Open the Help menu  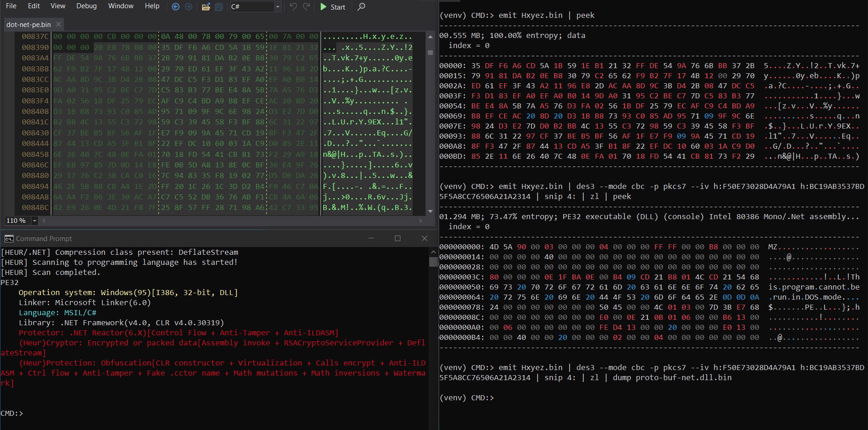[x=152, y=6]
